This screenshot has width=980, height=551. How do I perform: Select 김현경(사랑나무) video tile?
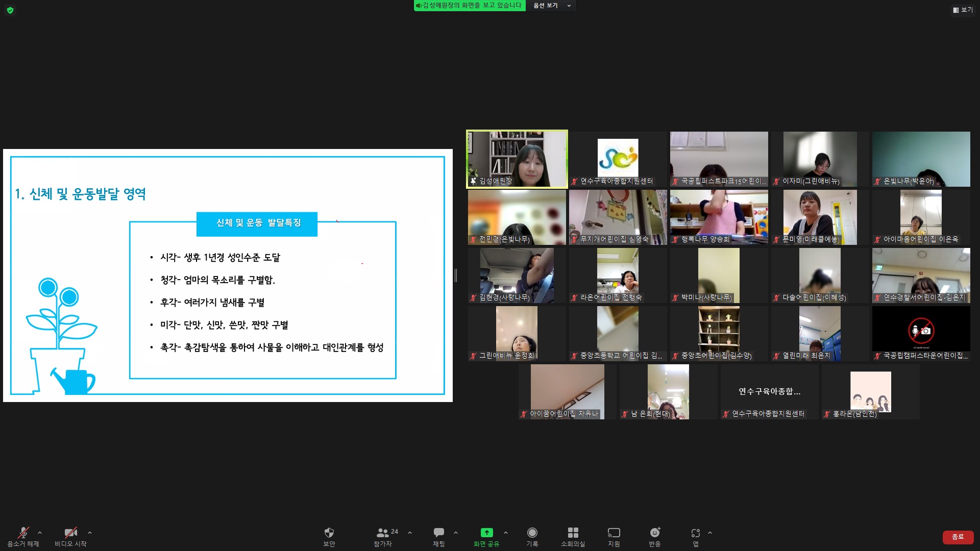pos(517,275)
